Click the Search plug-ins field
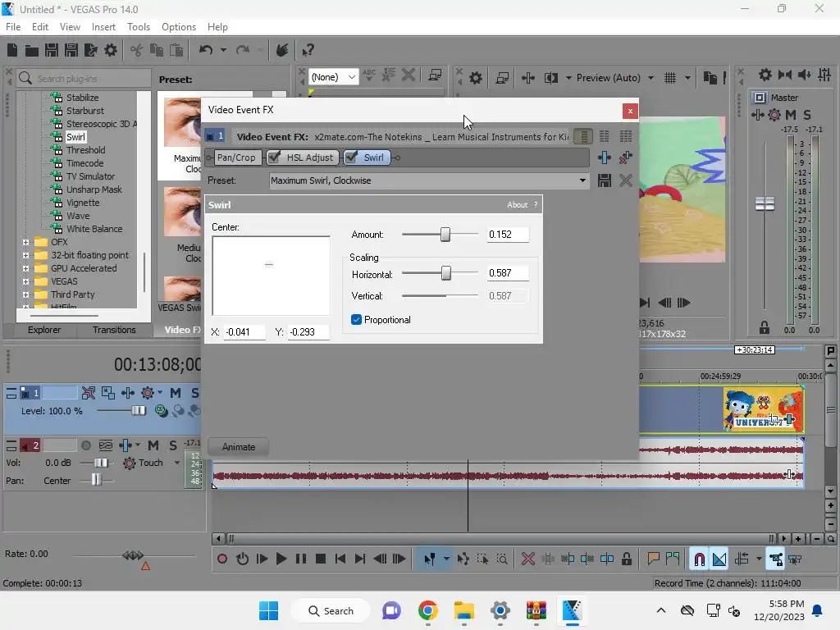Screen dimensions: 840x630 (84, 78)
